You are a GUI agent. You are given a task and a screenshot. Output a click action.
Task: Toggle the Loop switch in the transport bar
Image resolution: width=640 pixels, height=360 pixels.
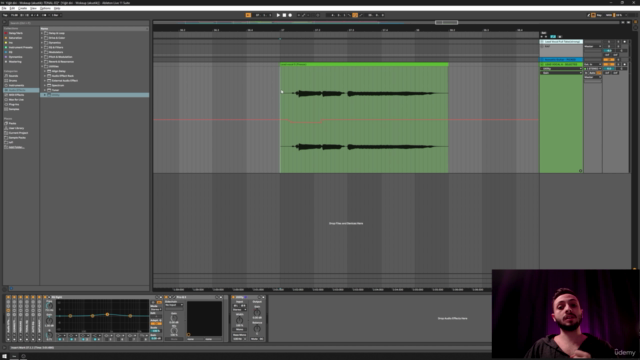[x=355, y=15]
